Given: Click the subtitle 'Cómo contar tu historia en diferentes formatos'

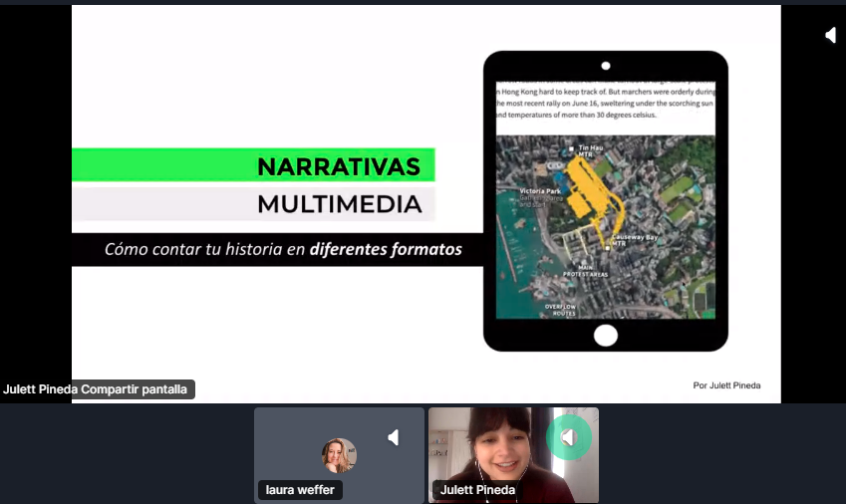Looking at the screenshot, I should [283, 249].
